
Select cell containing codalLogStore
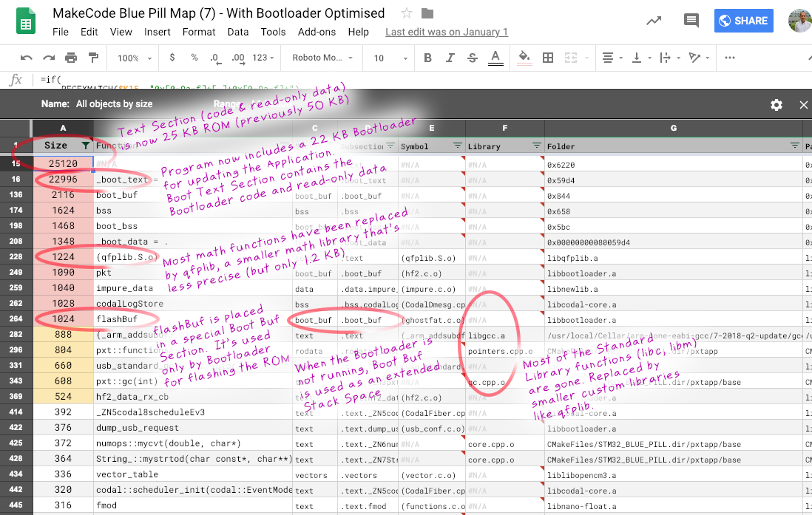point(192,304)
